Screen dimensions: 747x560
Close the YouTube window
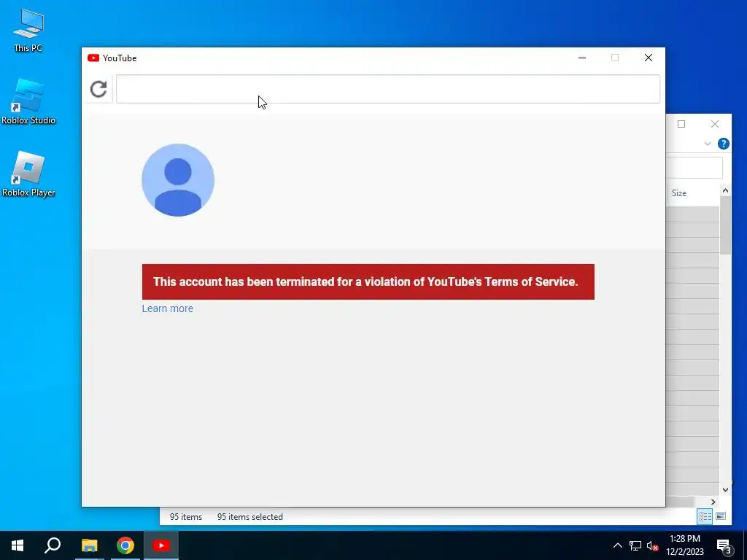(649, 58)
